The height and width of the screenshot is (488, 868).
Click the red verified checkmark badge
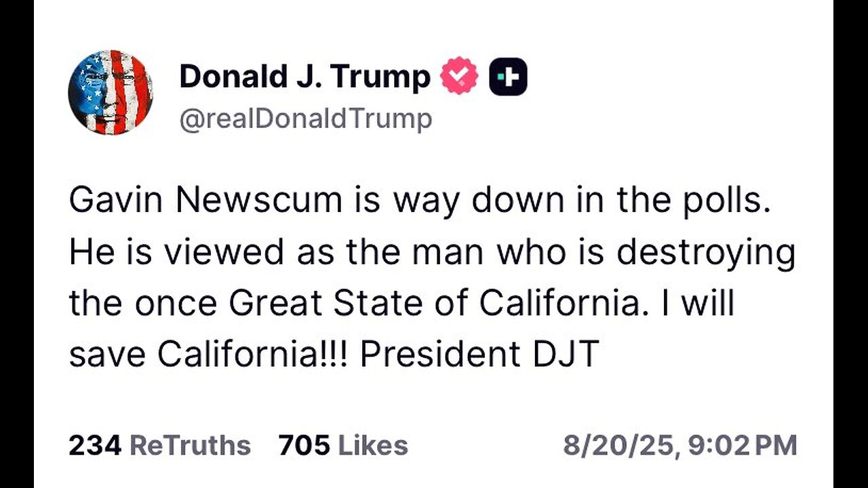(459, 77)
